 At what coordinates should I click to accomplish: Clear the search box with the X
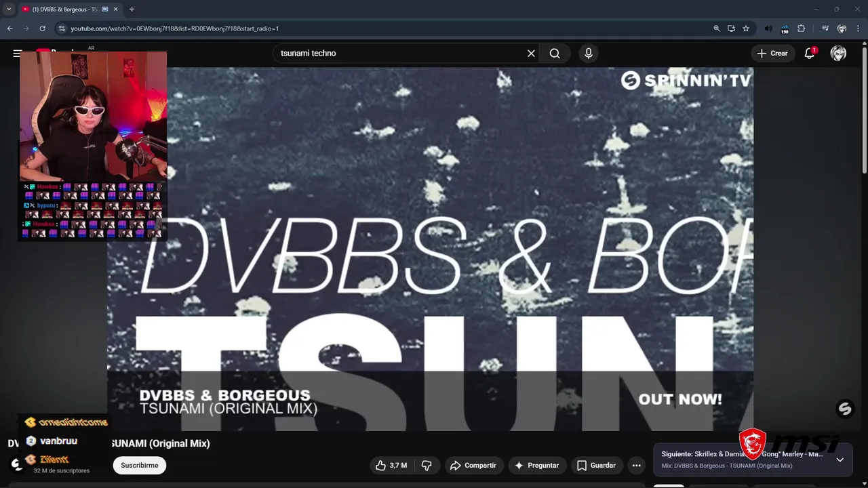pos(531,54)
